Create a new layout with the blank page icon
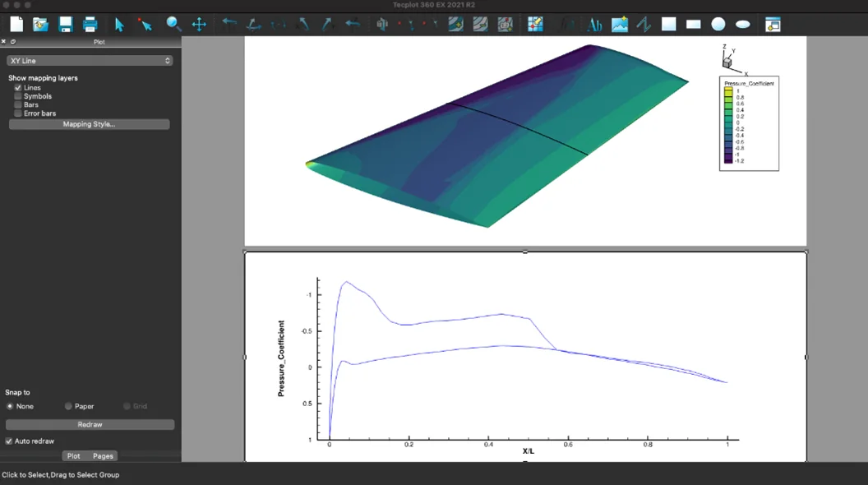868x485 pixels. [x=16, y=25]
